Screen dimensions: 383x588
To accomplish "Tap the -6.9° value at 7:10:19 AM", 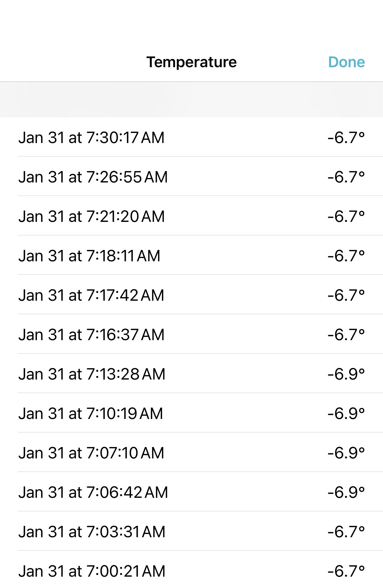I will 346,414.
